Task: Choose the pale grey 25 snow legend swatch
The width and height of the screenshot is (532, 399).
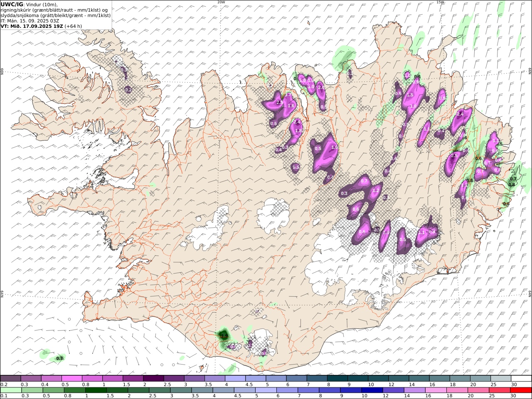Action: coord(500,378)
